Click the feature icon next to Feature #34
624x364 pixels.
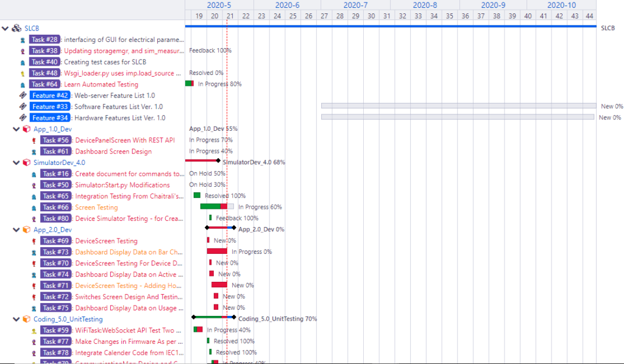[23, 117]
